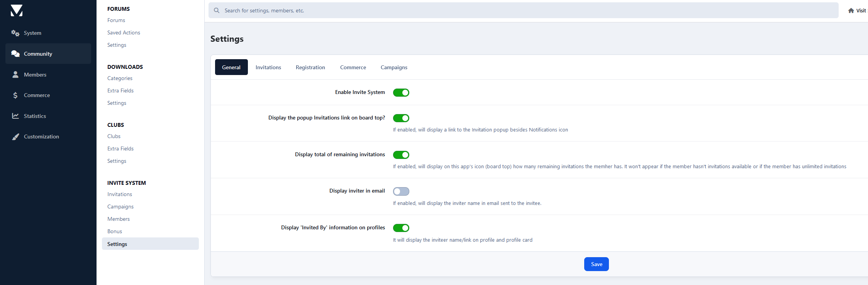Click the home Visit site icon
The image size is (868, 285).
tap(851, 11)
